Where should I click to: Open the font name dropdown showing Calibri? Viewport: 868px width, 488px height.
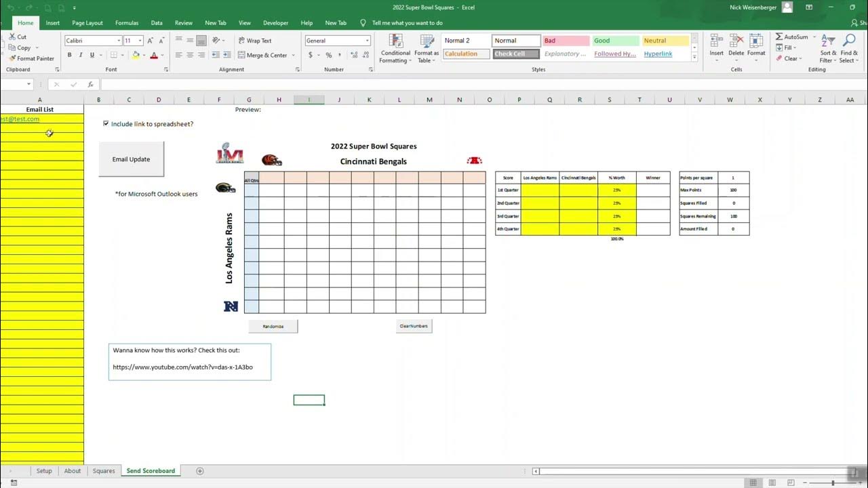point(119,41)
